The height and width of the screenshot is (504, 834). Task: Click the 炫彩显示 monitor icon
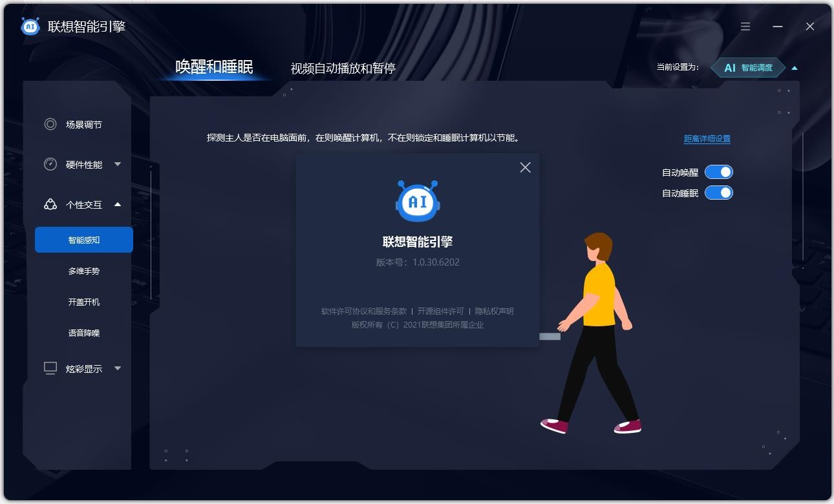point(50,368)
